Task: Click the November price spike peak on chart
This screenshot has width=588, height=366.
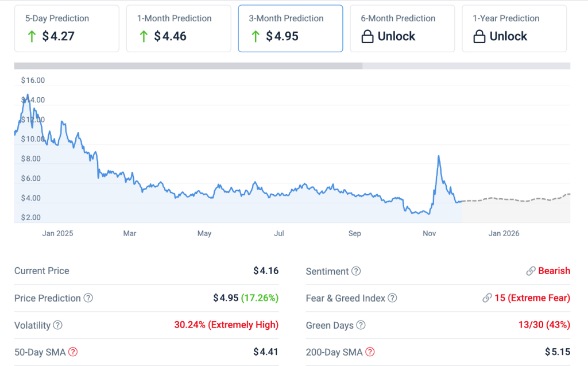Action: (439, 156)
